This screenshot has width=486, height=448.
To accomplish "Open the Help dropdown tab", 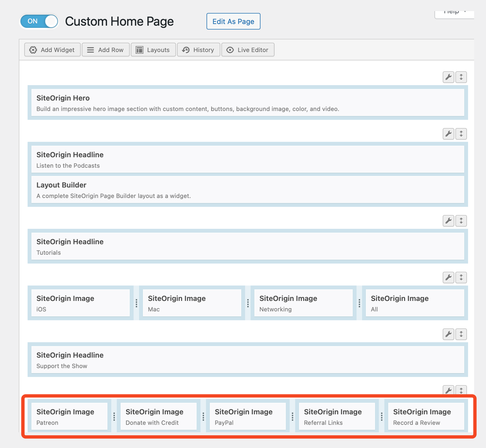I will click(x=454, y=12).
